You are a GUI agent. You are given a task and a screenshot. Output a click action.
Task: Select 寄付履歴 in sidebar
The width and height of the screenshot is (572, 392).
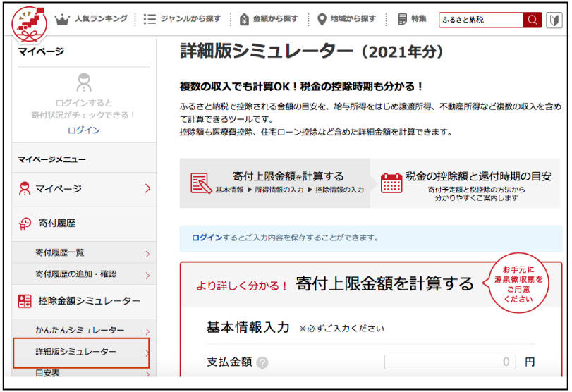tap(84, 223)
